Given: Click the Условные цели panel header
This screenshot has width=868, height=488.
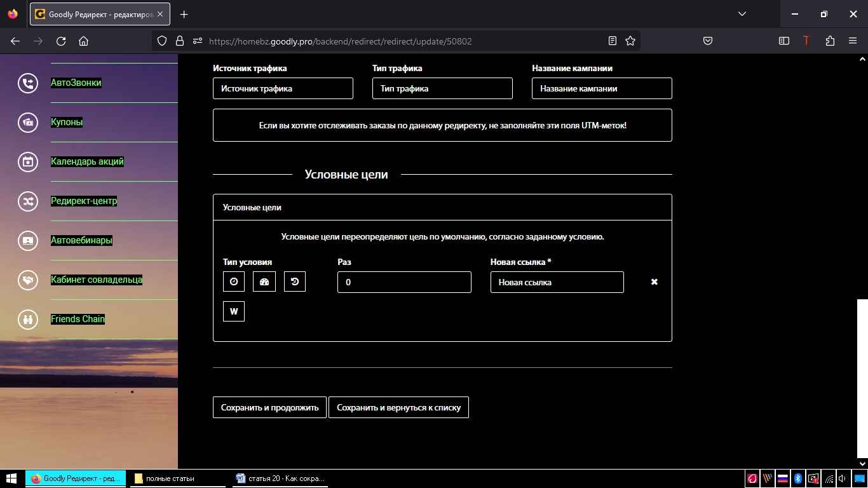Looking at the screenshot, I should [x=442, y=207].
